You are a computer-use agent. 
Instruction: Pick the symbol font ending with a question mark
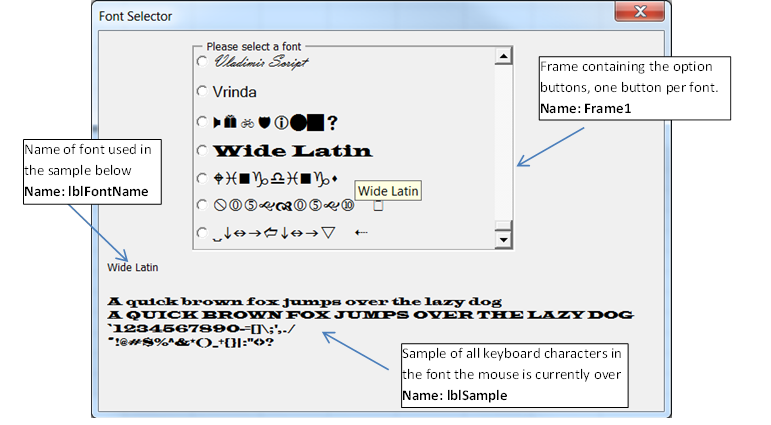point(203,122)
